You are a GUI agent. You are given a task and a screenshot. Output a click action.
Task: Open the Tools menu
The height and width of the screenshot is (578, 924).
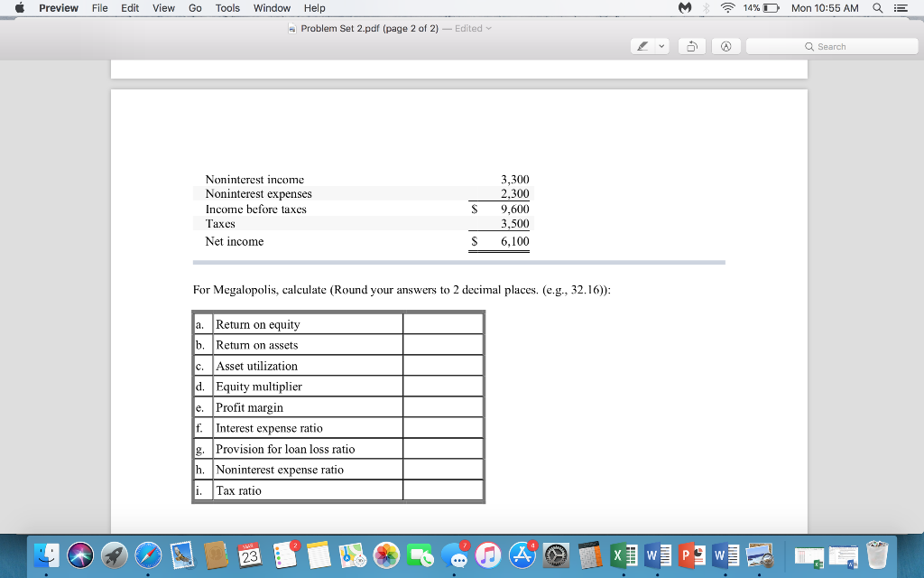(x=226, y=8)
